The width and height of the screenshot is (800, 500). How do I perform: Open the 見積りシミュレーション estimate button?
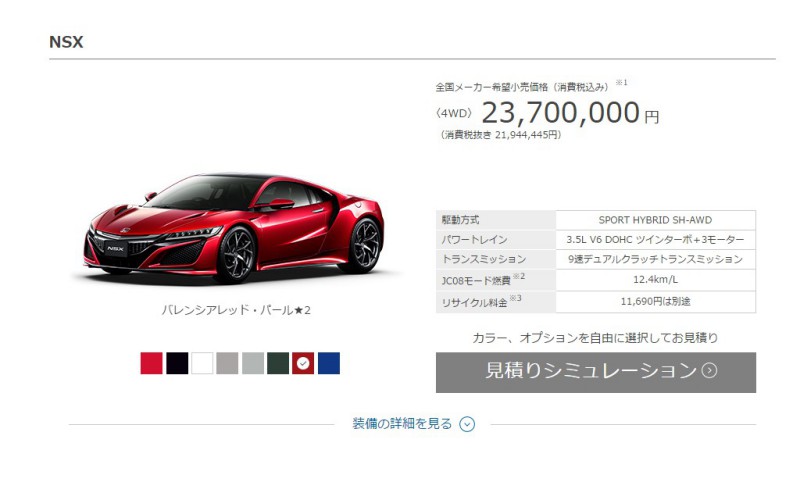(x=595, y=372)
